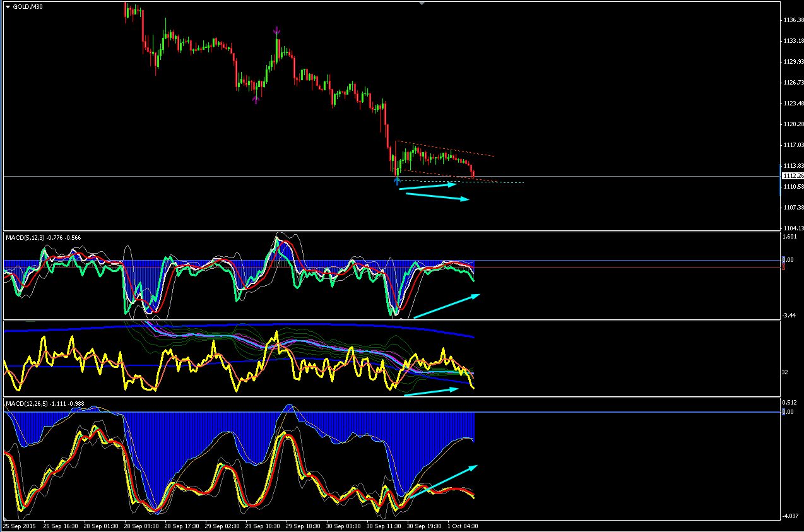Click the 29 Sep 02:30 time label

click(222, 525)
